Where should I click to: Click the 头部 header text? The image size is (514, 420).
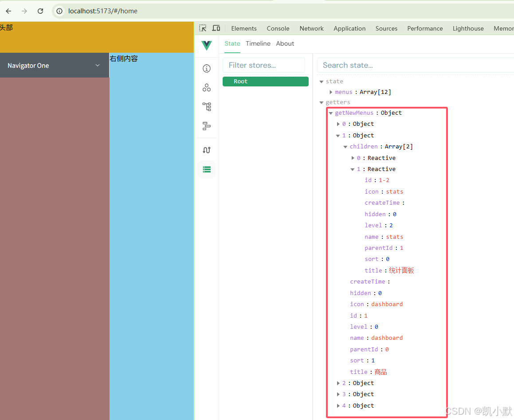click(6, 27)
